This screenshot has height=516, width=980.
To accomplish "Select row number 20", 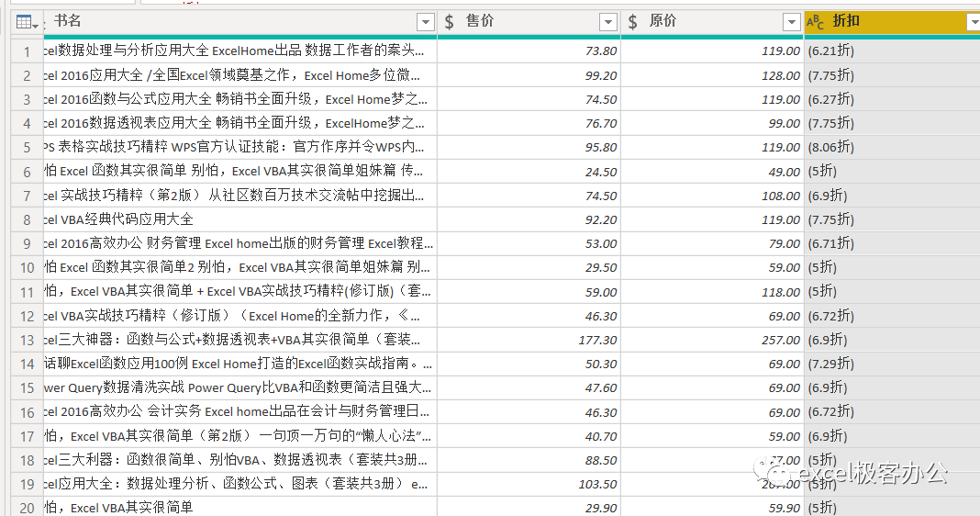I will (27, 508).
